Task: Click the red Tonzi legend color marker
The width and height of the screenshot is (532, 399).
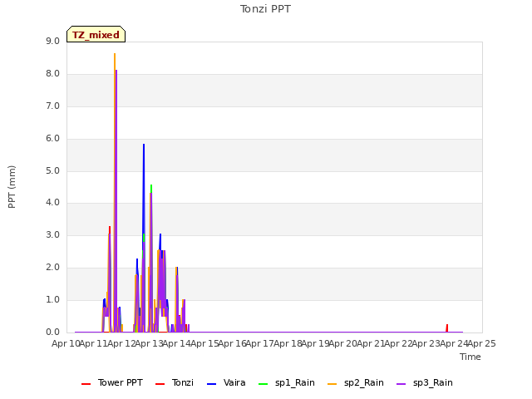Action: point(160,384)
